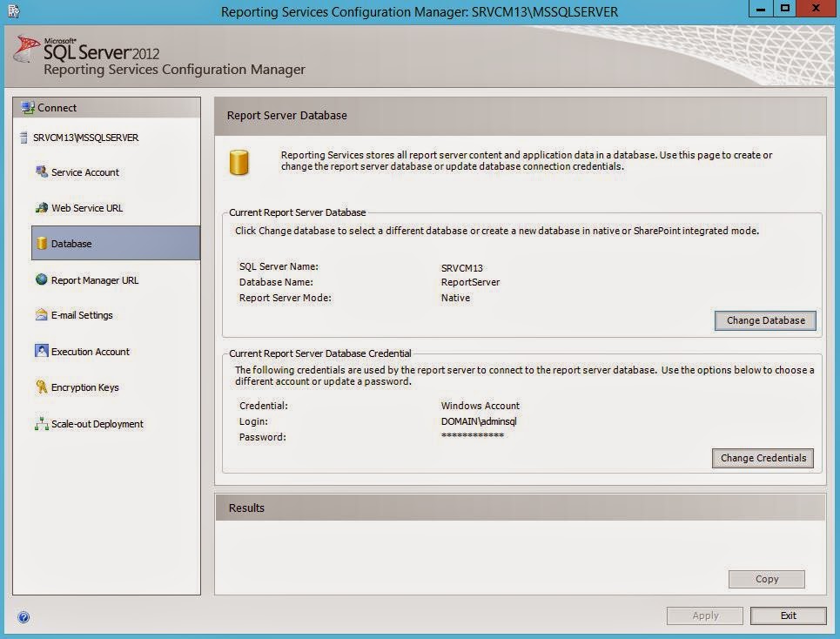Click the large yellow database icon

[239, 162]
